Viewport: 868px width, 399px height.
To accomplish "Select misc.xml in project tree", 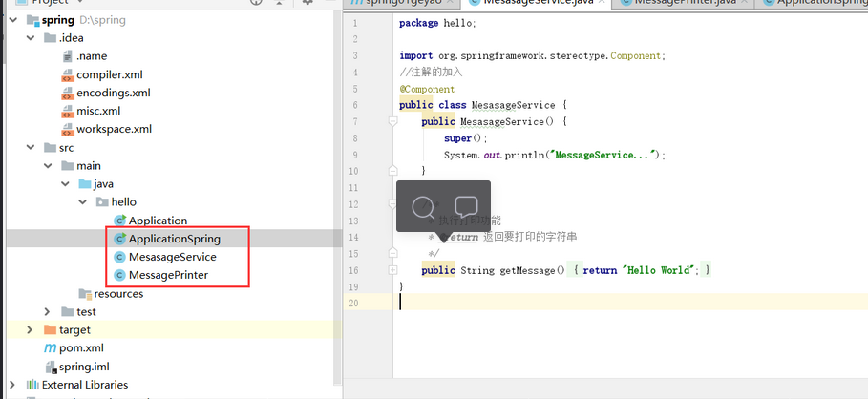I will (x=98, y=112).
